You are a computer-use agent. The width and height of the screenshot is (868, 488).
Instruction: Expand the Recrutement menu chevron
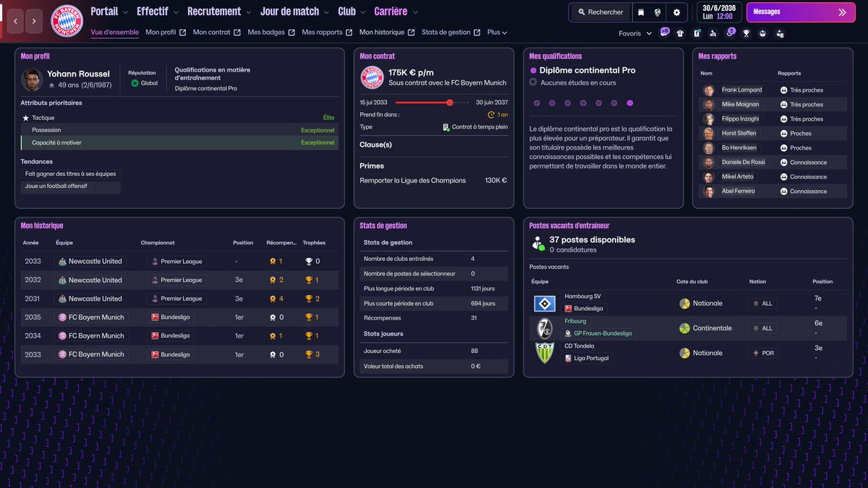tap(249, 12)
